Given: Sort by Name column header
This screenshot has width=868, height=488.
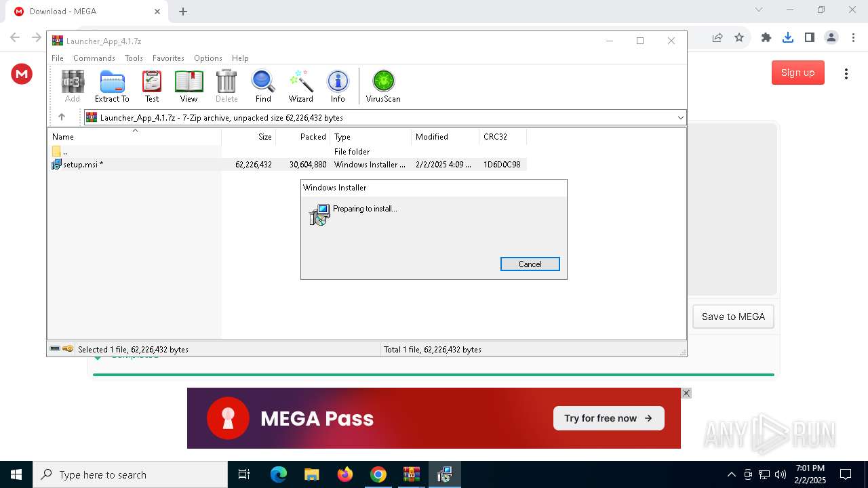Looking at the screenshot, I should pyautogui.click(x=134, y=137).
